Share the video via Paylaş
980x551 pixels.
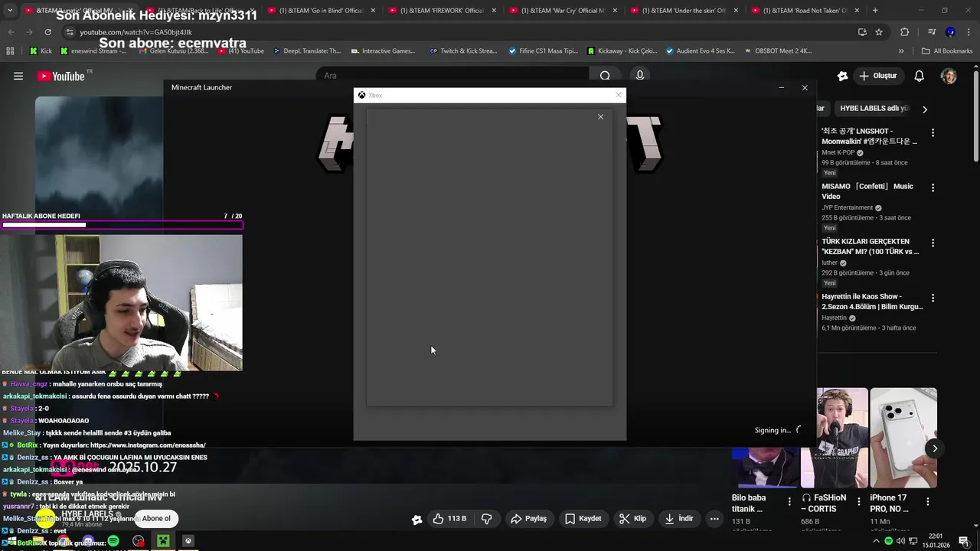click(528, 519)
